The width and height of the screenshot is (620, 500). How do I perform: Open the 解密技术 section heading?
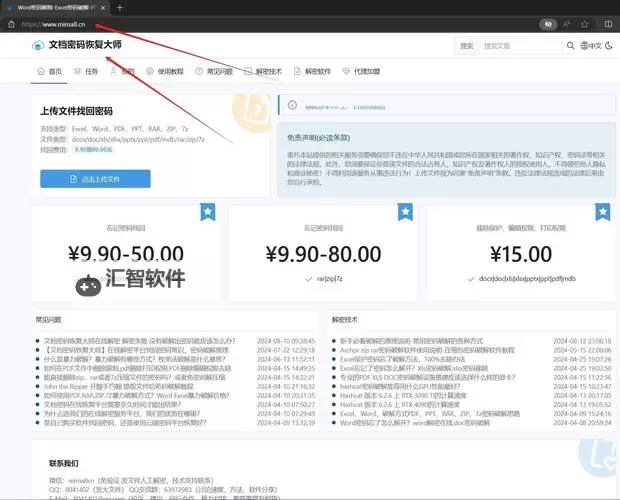345,320
